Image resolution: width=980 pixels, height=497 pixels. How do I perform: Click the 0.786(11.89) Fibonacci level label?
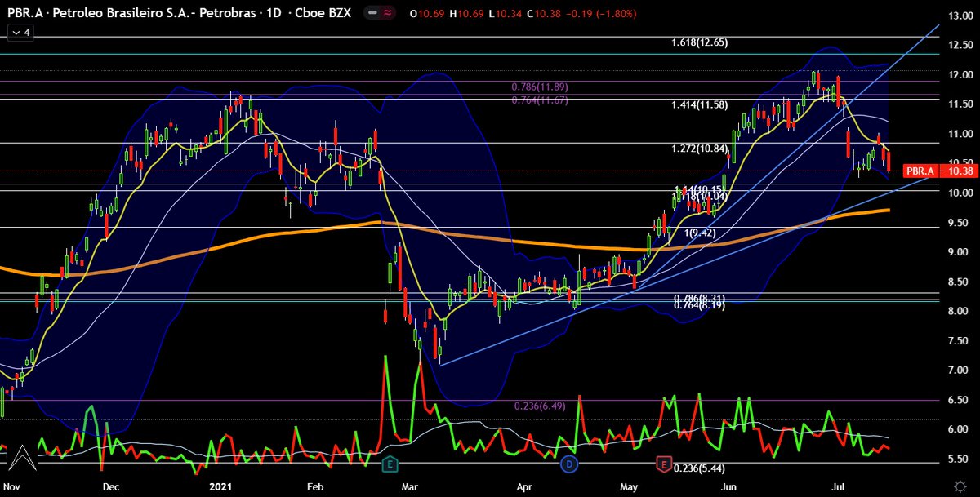pyautogui.click(x=540, y=87)
